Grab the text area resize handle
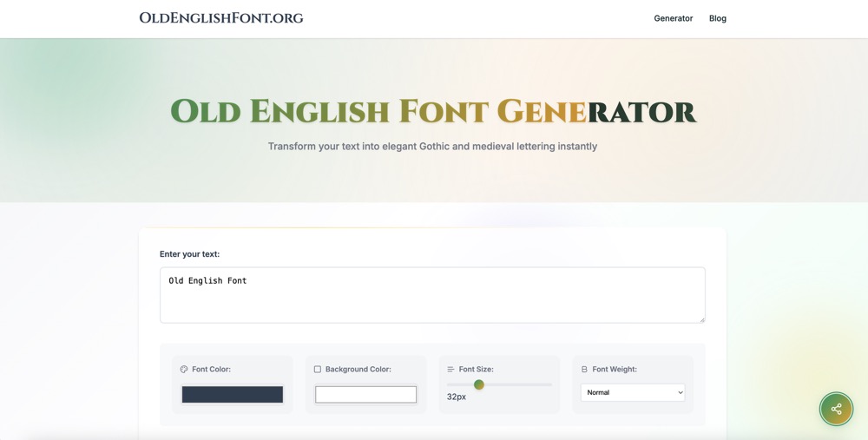 pyautogui.click(x=701, y=319)
